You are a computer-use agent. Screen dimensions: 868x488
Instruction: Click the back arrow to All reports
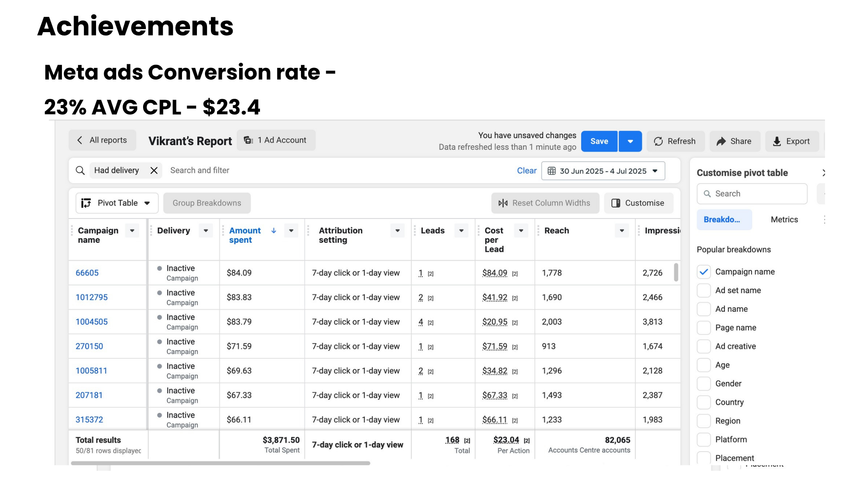[x=80, y=140]
